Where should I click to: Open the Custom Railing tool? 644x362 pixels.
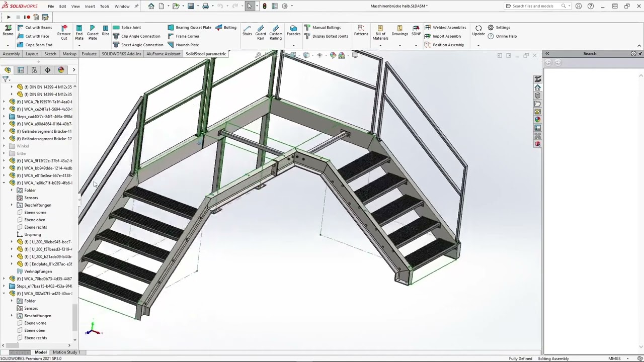coord(276,33)
